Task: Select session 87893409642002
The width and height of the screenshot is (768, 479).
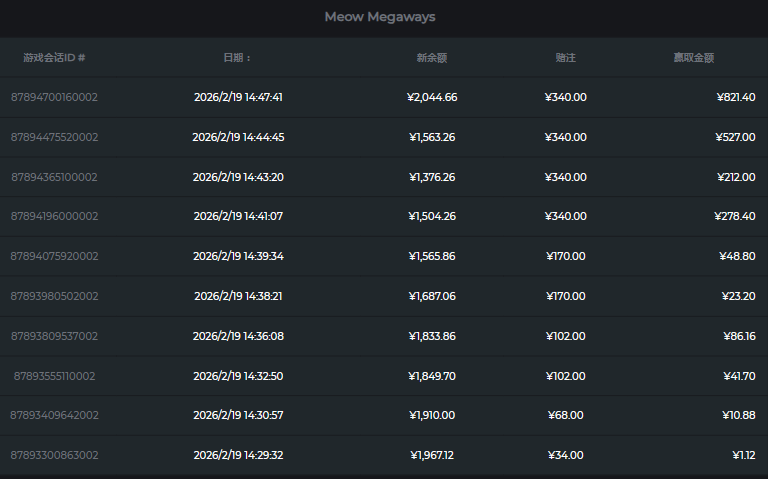Action: tap(54, 415)
